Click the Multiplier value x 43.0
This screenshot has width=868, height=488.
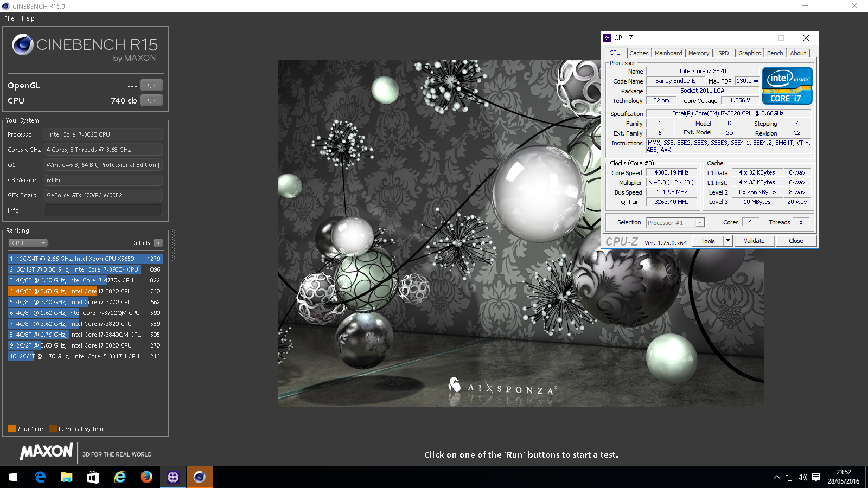[x=672, y=182]
